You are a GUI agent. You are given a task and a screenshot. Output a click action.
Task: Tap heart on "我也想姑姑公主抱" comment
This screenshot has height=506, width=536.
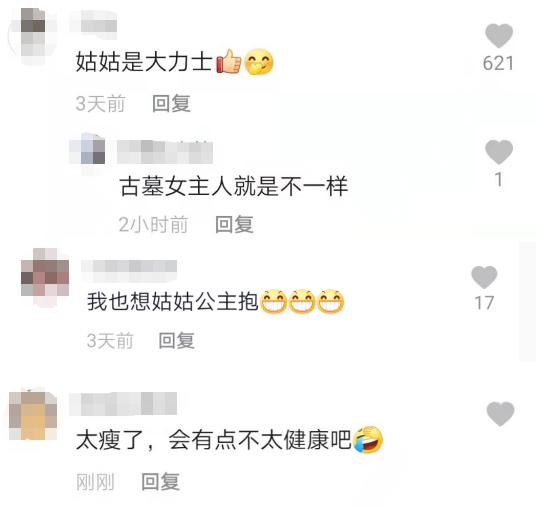tap(484, 277)
